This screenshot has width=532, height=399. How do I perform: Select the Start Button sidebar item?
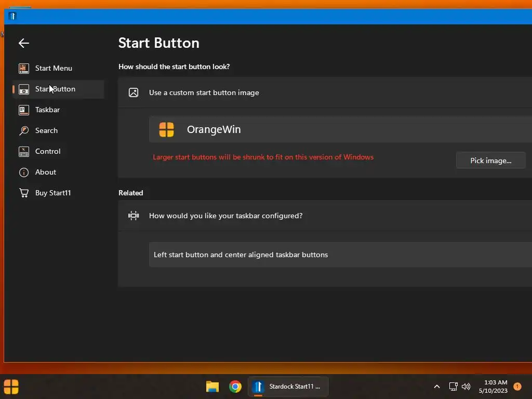(x=58, y=89)
